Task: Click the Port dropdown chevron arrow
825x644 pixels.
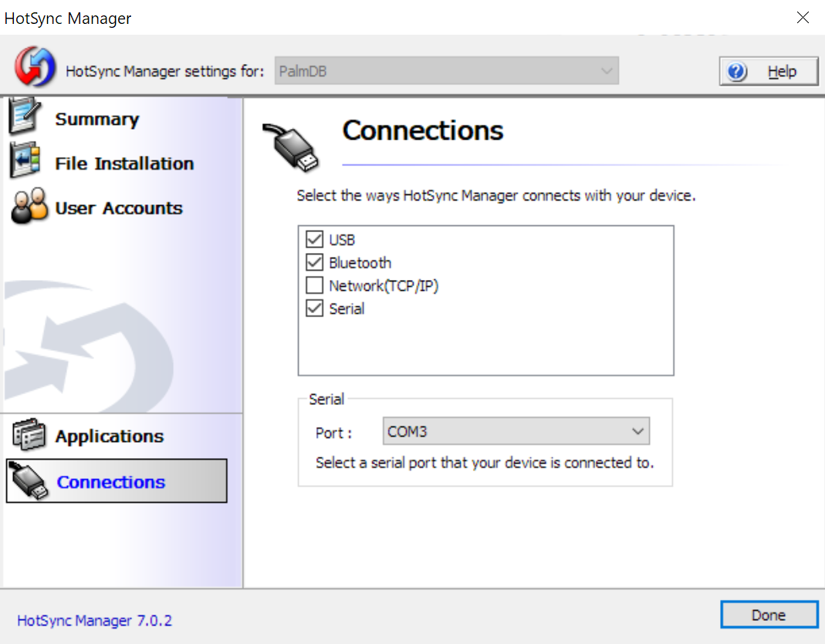Action: [637, 431]
